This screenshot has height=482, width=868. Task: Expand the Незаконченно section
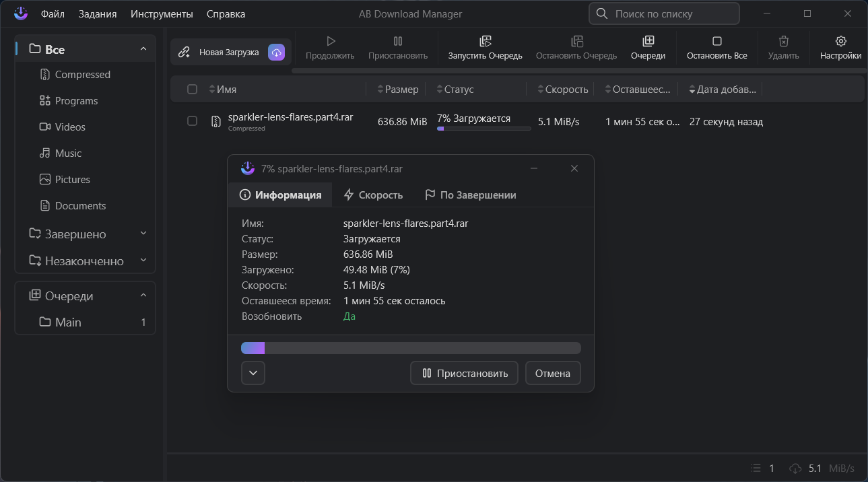tap(143, 261)
